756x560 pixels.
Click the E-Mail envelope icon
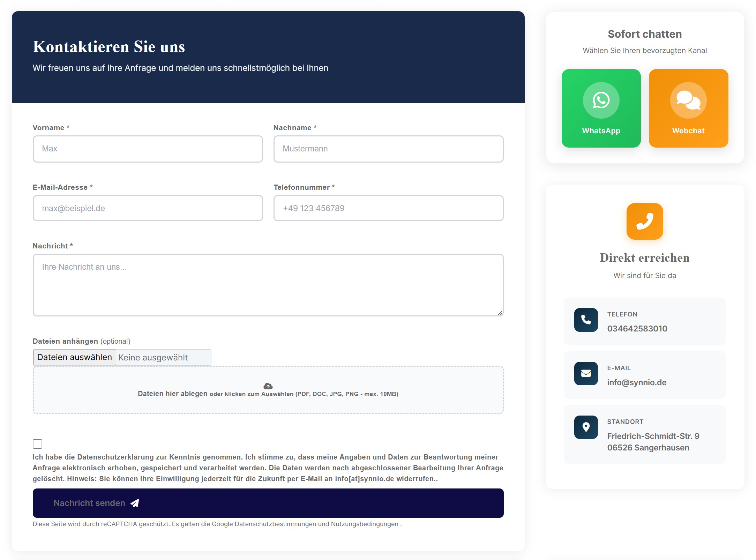(x=586, y=373)
